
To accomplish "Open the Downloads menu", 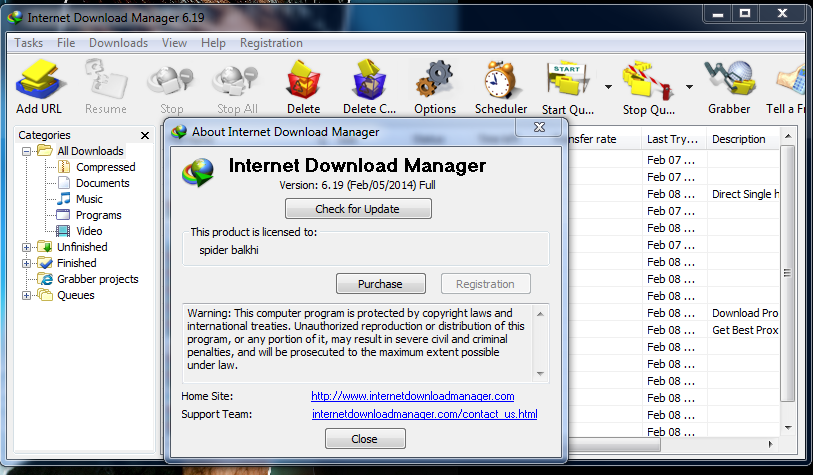I will (118, 43).
